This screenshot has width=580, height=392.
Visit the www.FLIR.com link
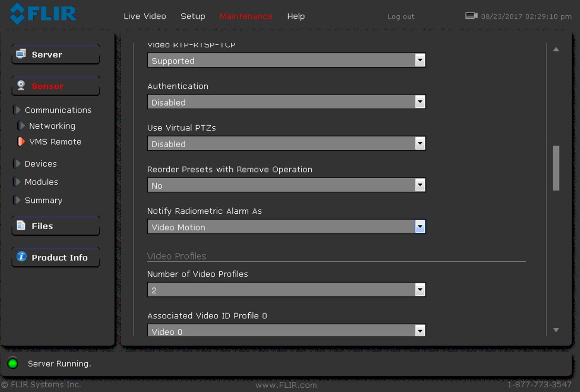[x=286, y=385]
